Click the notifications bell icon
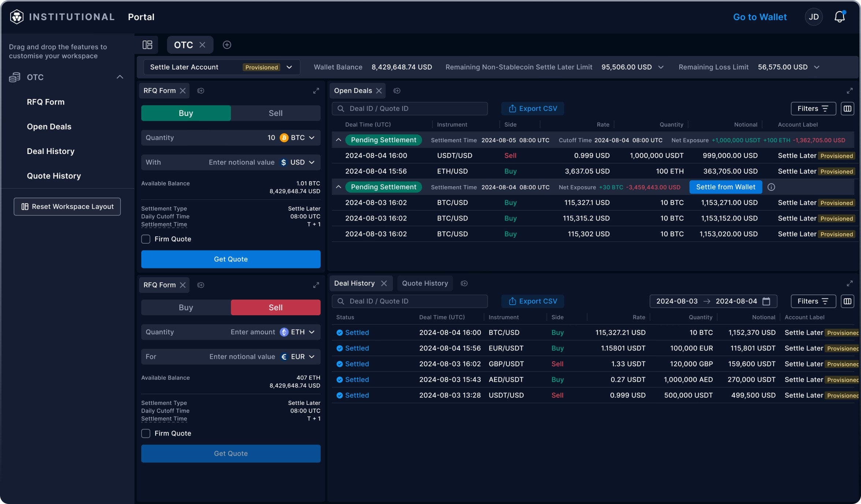 point(839,16)
